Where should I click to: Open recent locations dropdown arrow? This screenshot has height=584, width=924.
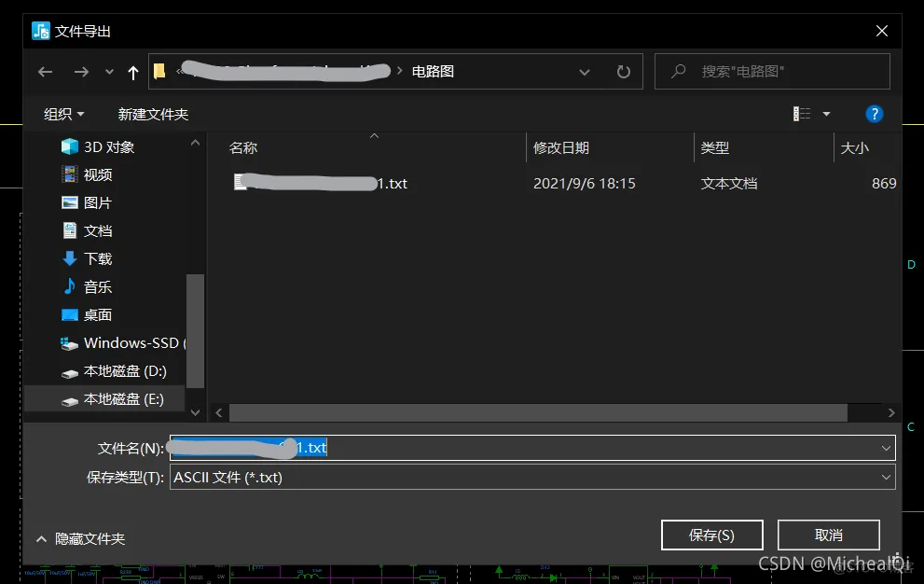109,72
